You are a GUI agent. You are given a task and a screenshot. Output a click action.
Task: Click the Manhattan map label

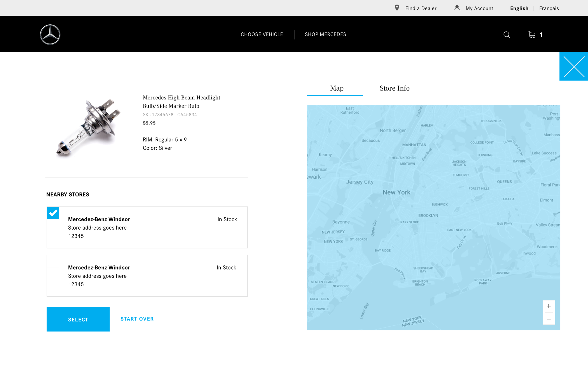[414, 145]
